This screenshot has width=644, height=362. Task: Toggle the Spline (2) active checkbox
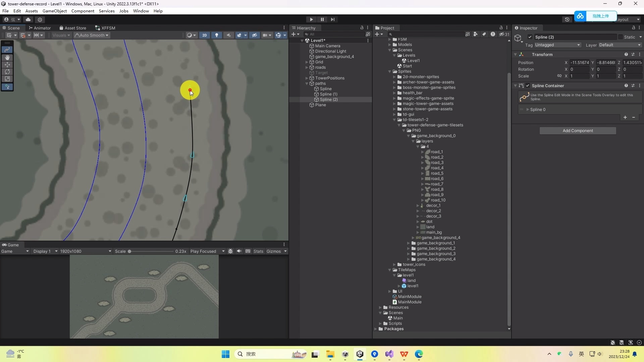pos(531,37)
